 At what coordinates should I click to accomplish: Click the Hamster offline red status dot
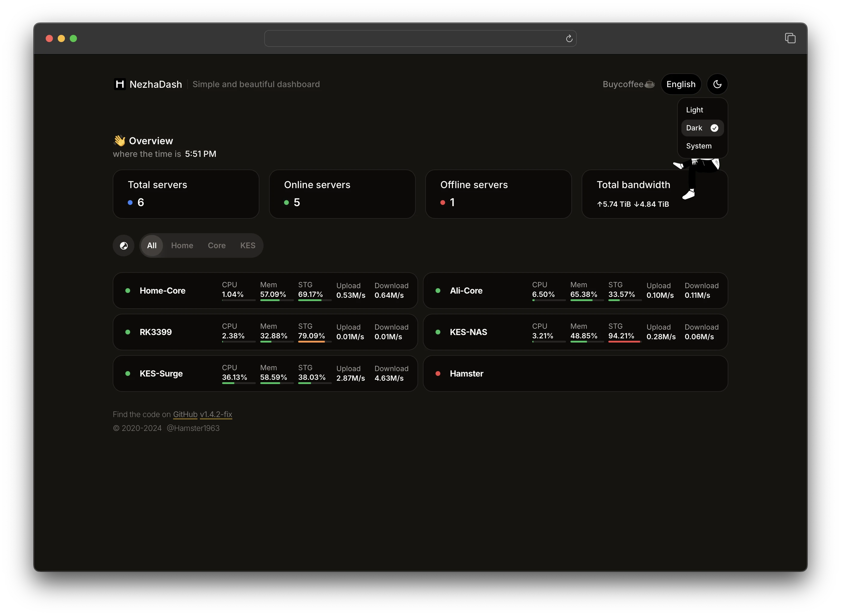pos(438,374)
